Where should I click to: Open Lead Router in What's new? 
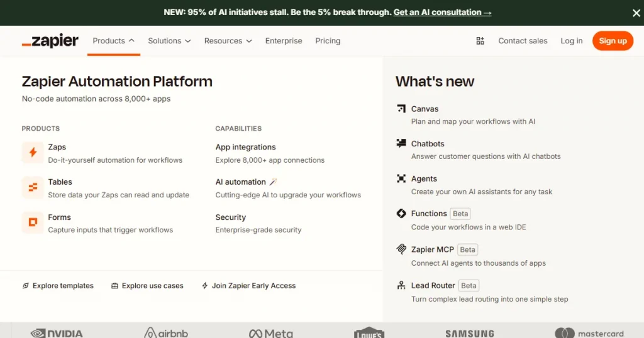433,285
